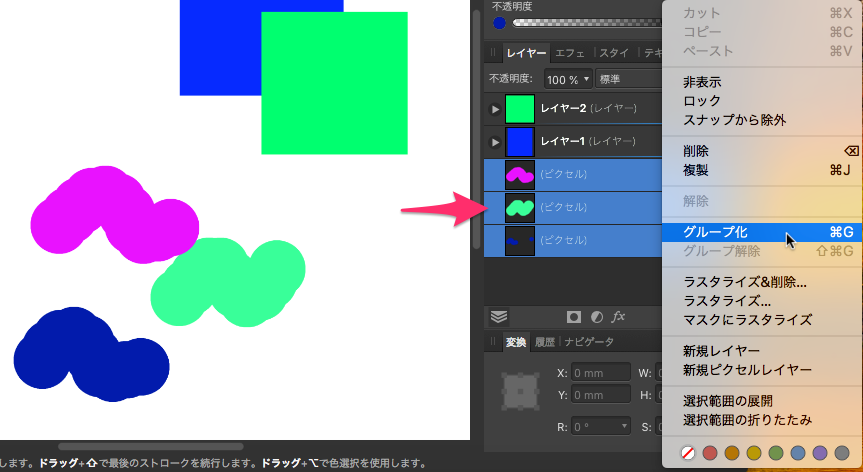Image resolution: width=863 pixels, height=472 pixels.
Task: Choose the no-color tag with red slash
Action: pos(688,453)
